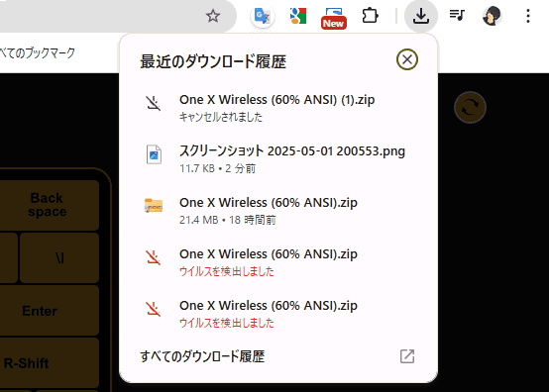This screenshot has width=549, height=392.
Task: Toggle the downloads tray icon
Action: [x=421, y=16]
